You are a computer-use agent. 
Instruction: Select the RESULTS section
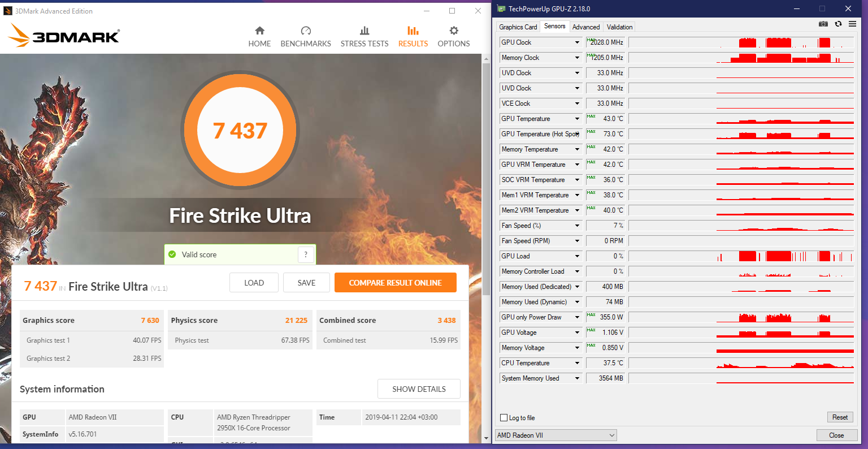(413, 37)
